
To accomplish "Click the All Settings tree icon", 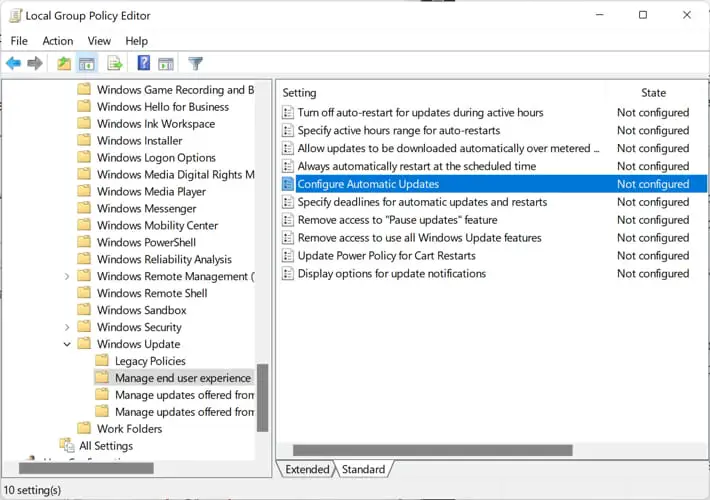I will pos(67,445).
